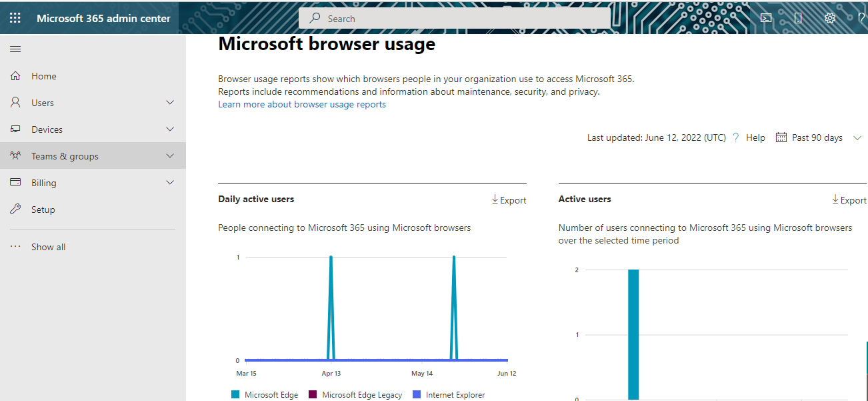Click the Active users card title

585,199
